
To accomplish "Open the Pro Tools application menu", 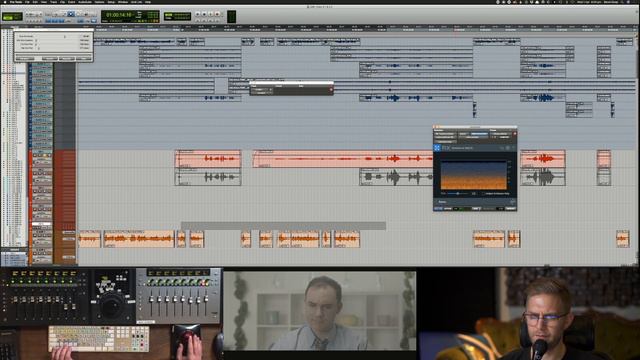I will (16, 2).
